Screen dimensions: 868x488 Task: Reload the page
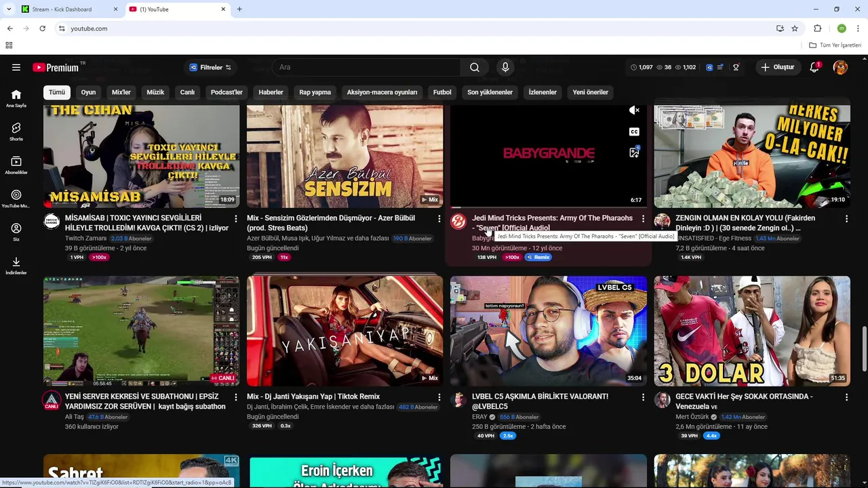coord(42,28)
